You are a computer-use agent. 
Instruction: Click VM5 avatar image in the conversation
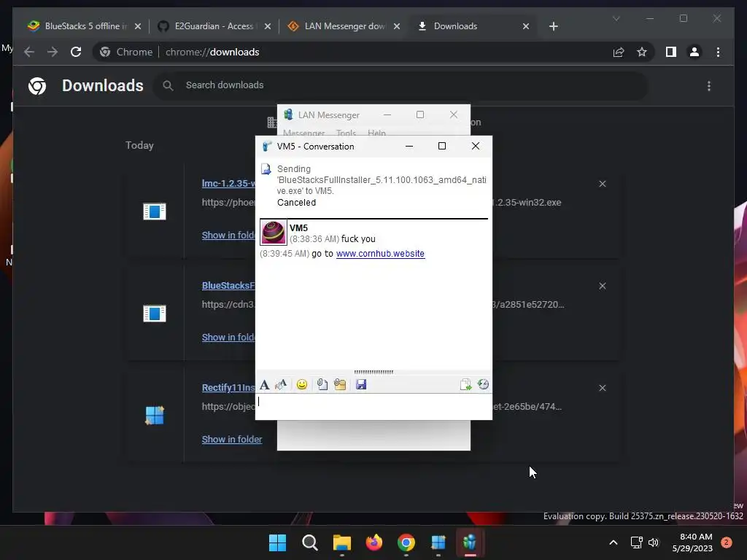pyautogui.click(x=274, y=233)
